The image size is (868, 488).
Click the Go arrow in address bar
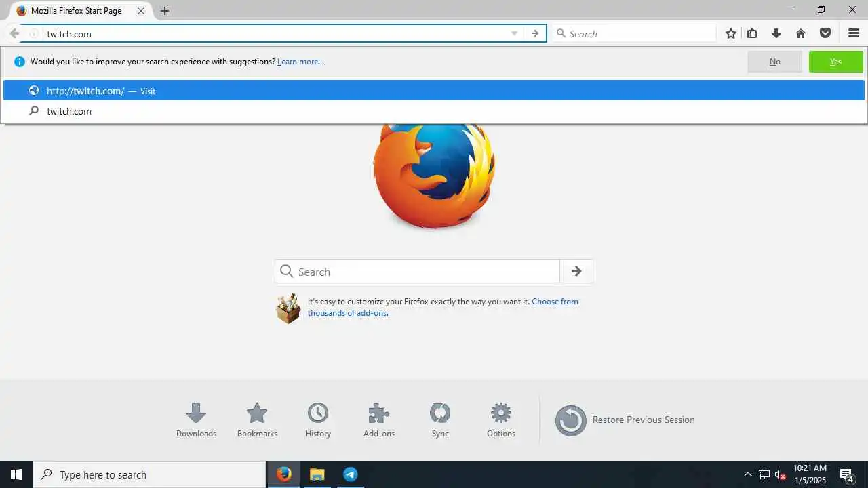535,33
